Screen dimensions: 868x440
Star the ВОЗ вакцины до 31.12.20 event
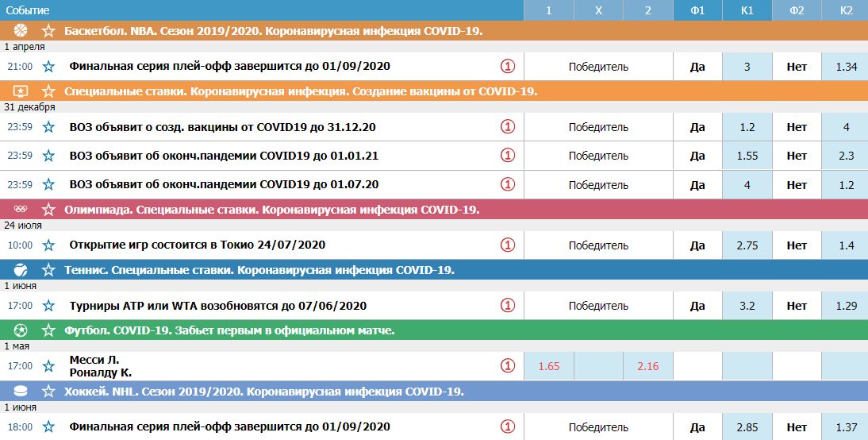click(x=48, y=127)
